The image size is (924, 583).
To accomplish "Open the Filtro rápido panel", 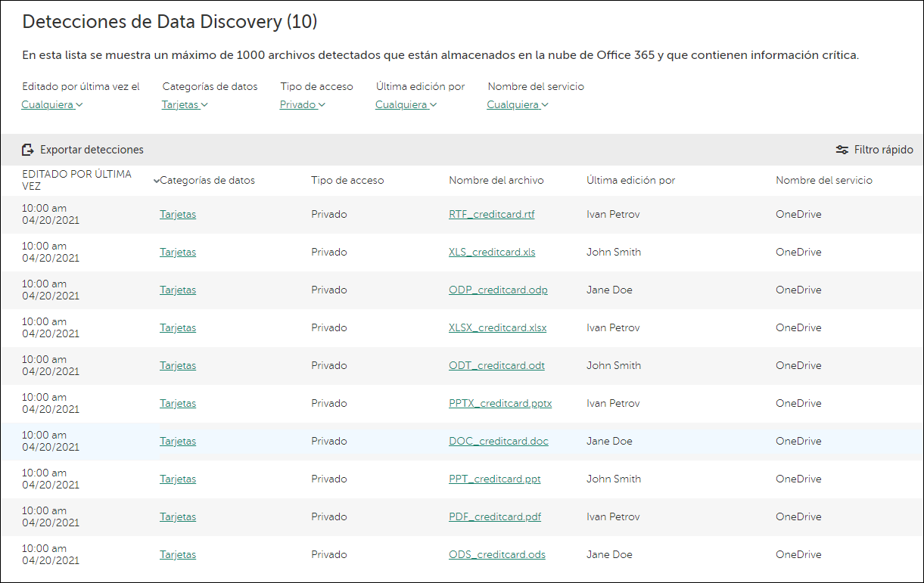I will pos(875,149).
